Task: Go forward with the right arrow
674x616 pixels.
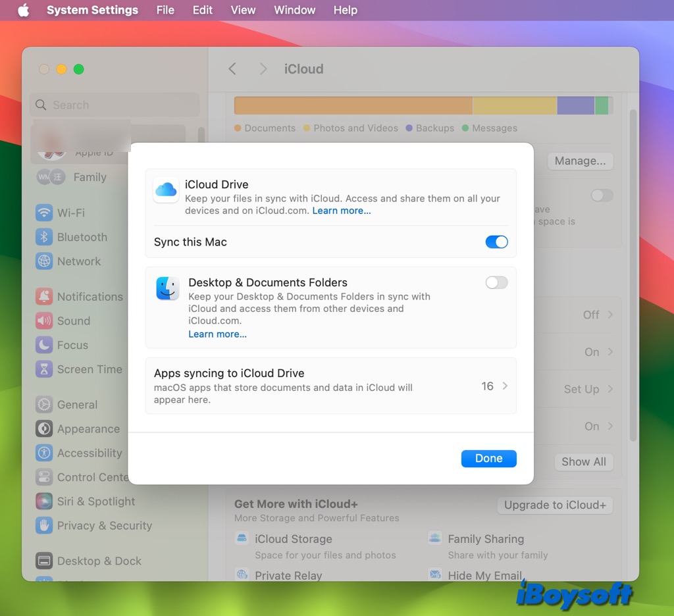Action: 263,69
